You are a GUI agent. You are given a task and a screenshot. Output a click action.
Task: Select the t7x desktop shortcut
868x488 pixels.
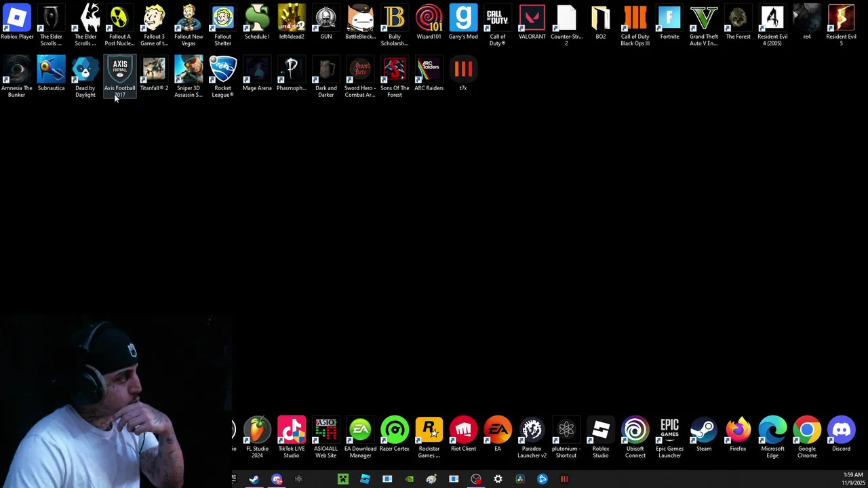[x=463, y=75]
